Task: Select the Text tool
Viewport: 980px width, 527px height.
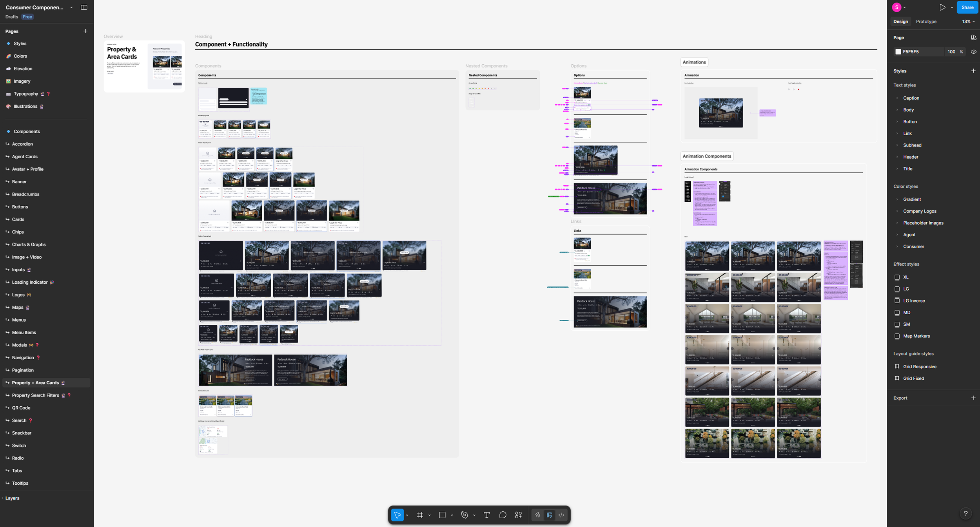Action: point(487,515)
